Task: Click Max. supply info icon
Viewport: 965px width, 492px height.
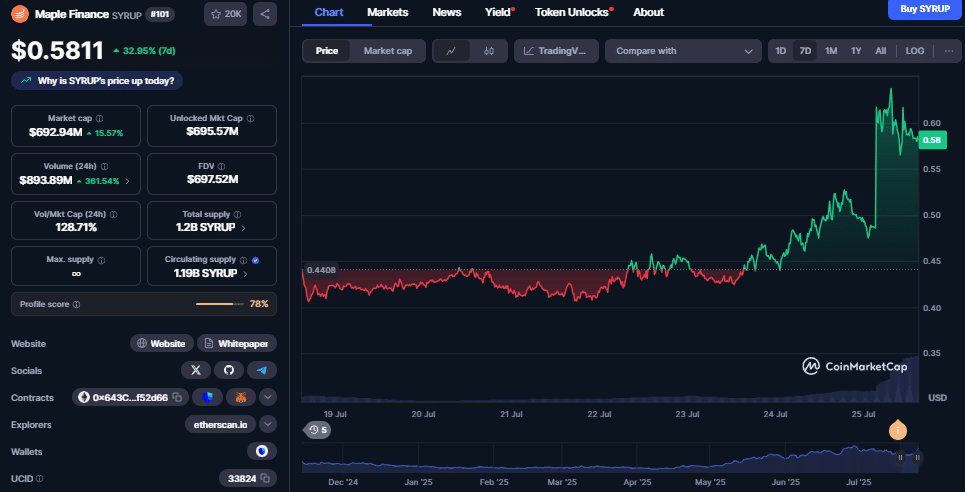Action: pos(101,260)
